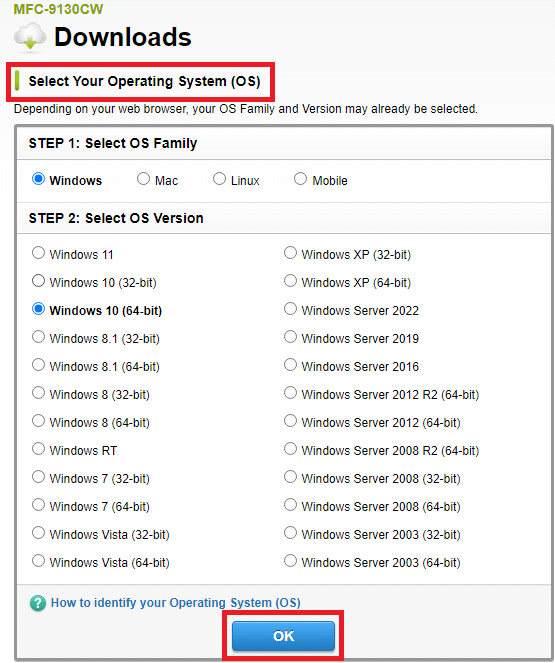
Task: Select Windows 10 (64-bit) radio button
Action: coord(38,309)
